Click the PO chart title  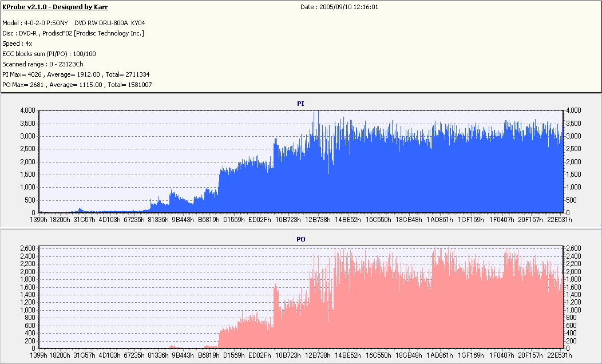click(300, 239)
